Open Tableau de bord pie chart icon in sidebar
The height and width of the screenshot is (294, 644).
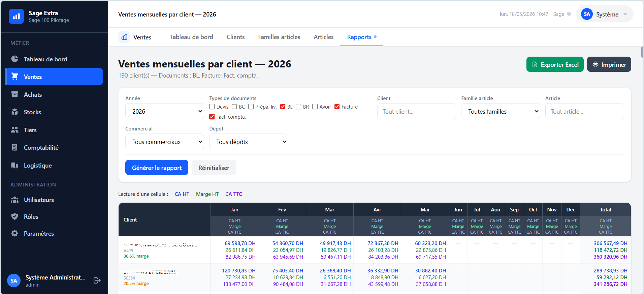pos(14,59)
